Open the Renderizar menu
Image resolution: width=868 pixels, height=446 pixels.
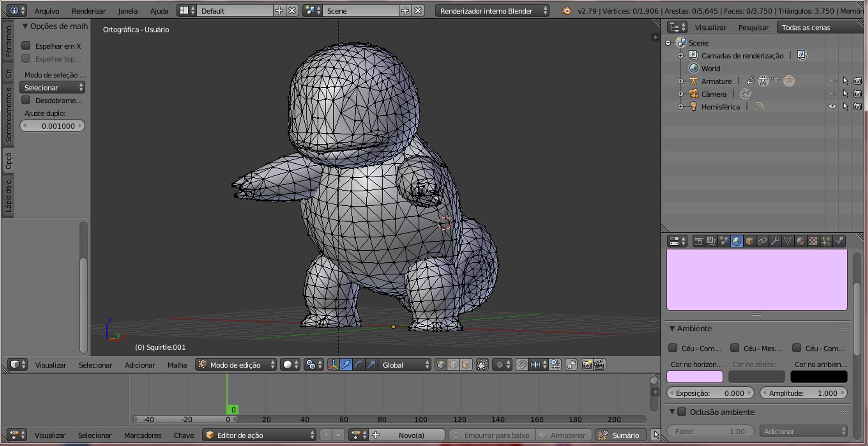[x=89, y=11]
